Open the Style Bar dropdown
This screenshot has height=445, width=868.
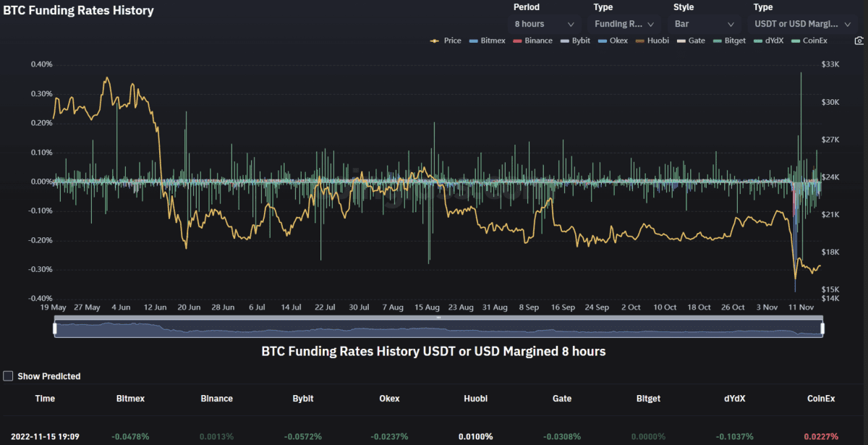(704, 24)
